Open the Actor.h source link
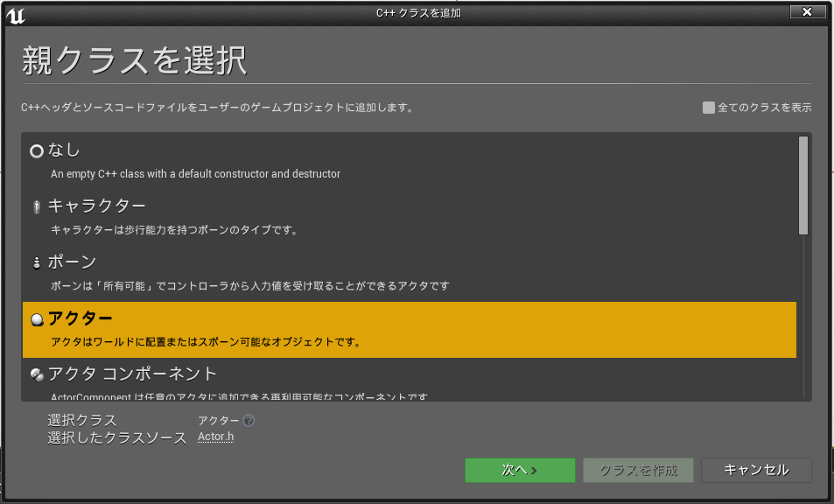Screen dimensions: 834x504 215,437
